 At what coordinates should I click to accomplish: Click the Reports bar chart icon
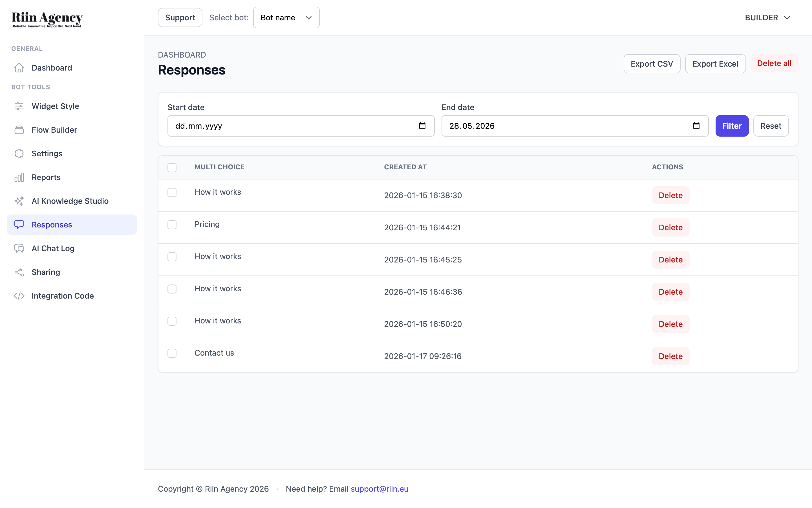pos(19,178)
